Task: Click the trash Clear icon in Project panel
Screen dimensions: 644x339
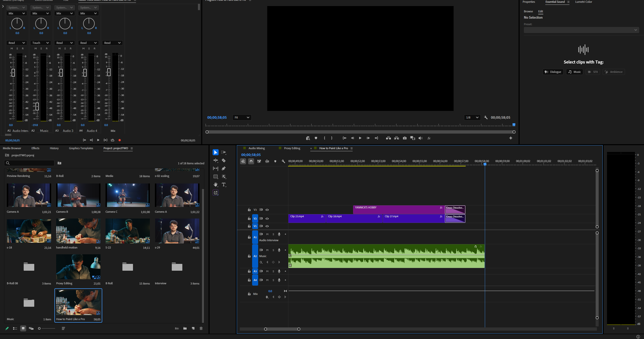Action: click(201, 328)
